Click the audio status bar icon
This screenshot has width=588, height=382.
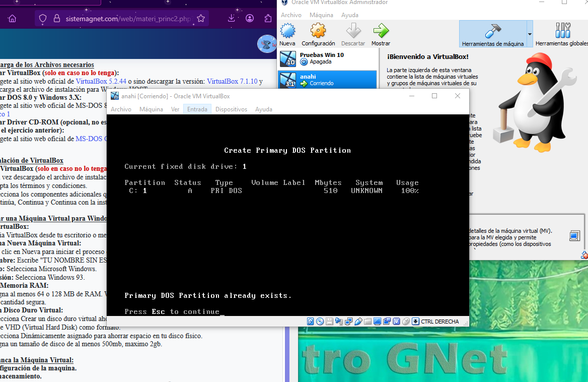(339, 322)
